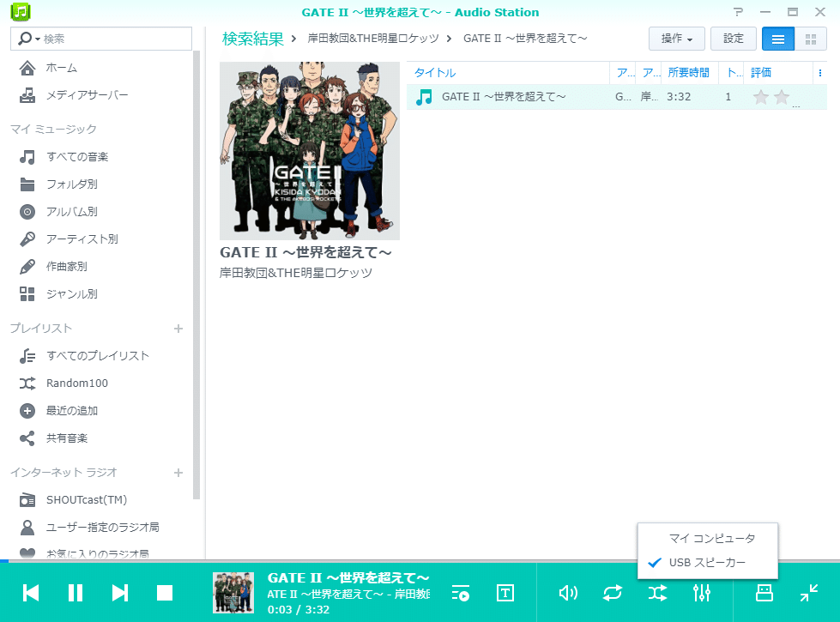840x622 pixels.
Task: Click the GATE II album cover art
Action: (310, 150)
